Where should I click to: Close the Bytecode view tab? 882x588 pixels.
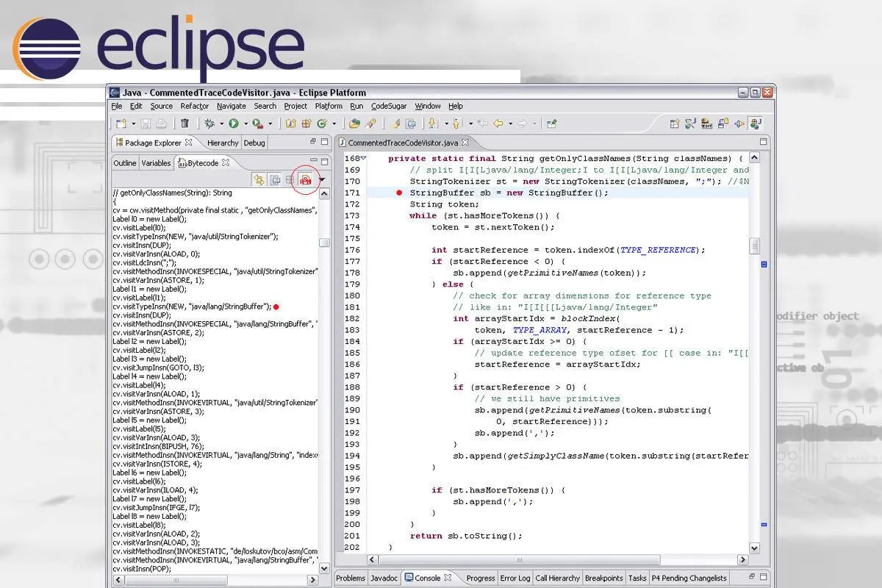[x=226, y=163]
